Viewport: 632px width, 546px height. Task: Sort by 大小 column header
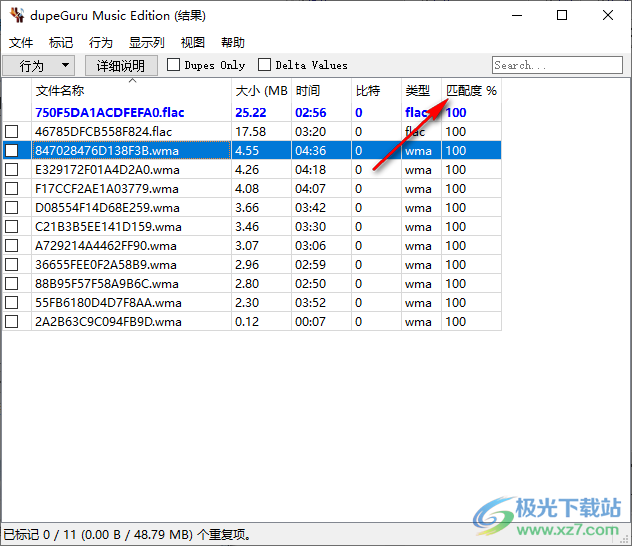[x=261, y=90]
